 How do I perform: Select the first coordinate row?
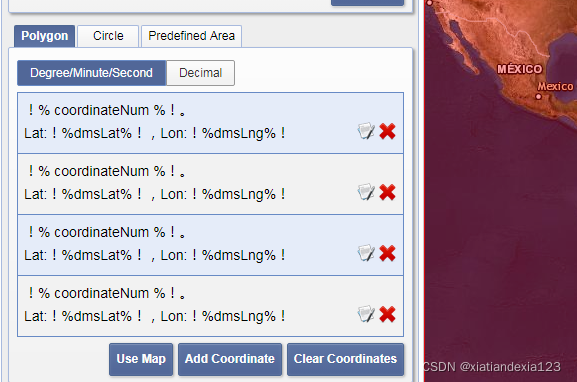pos(210,123)
